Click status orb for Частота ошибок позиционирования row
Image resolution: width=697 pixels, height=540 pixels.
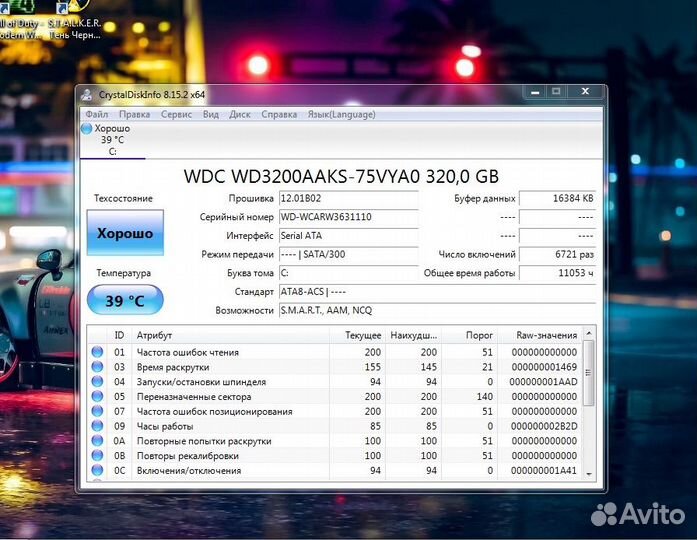tap(97, 411)
